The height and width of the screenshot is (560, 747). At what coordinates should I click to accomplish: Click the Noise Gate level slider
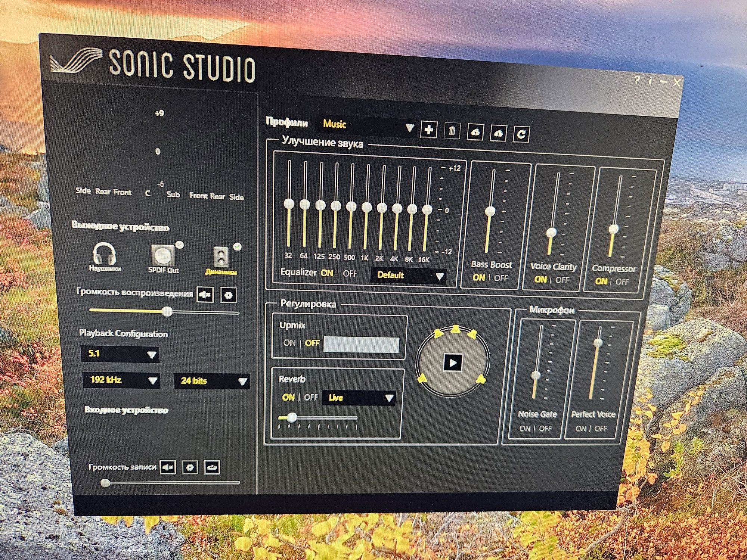tap(536, 375)
